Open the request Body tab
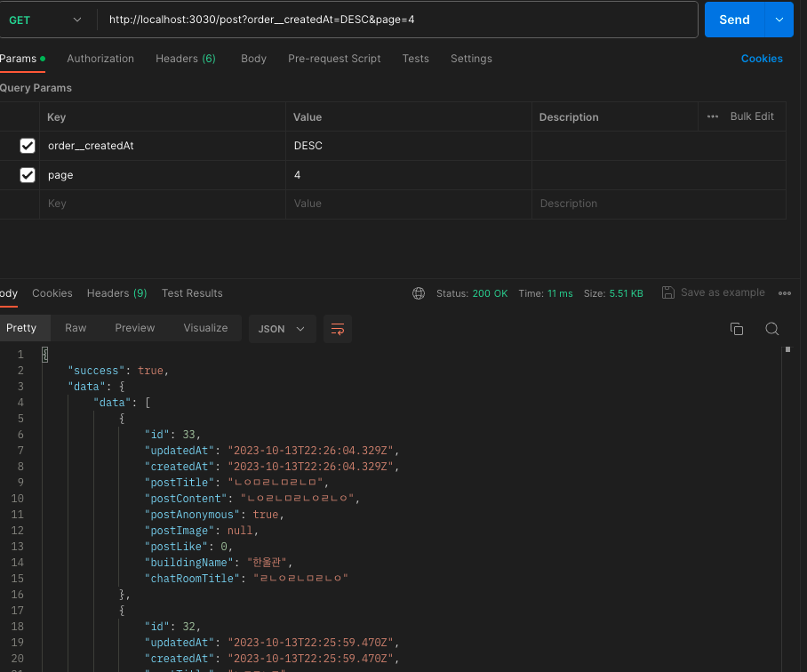 253,59
